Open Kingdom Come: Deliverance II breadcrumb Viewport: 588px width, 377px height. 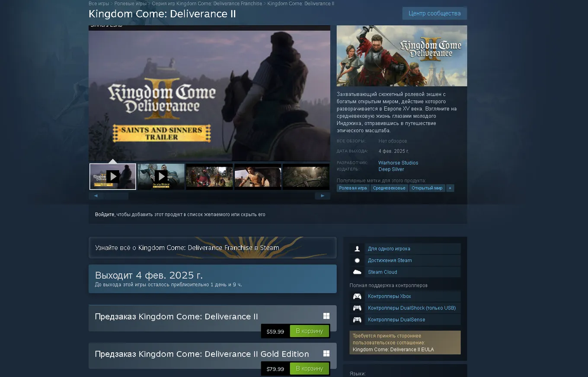tap(300, 3)
